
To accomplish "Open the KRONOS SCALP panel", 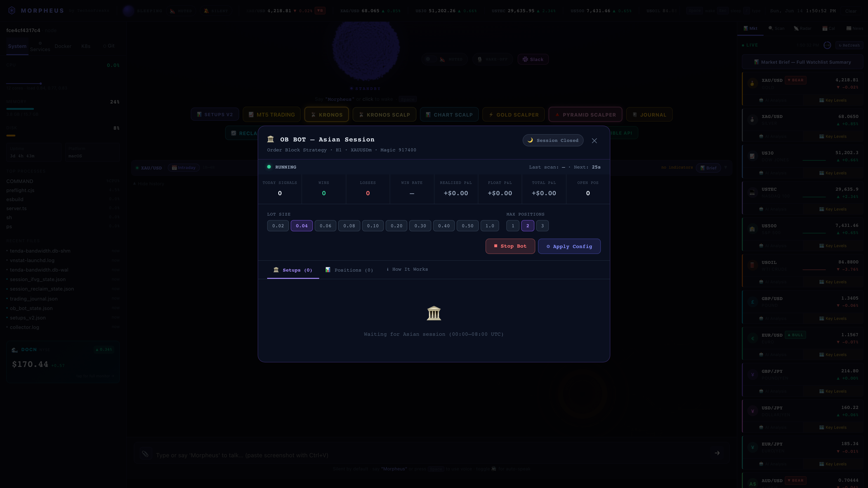I will 384,115.
